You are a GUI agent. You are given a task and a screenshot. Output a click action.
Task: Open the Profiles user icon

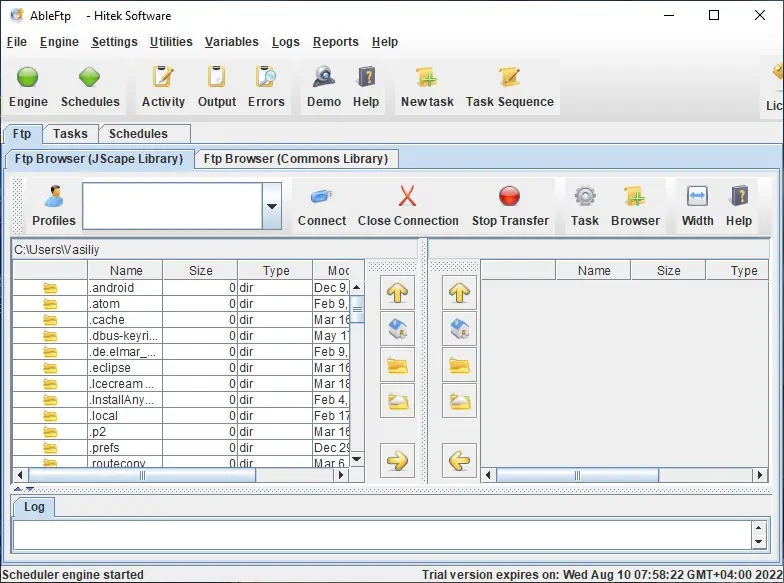[x=54, y=196]
